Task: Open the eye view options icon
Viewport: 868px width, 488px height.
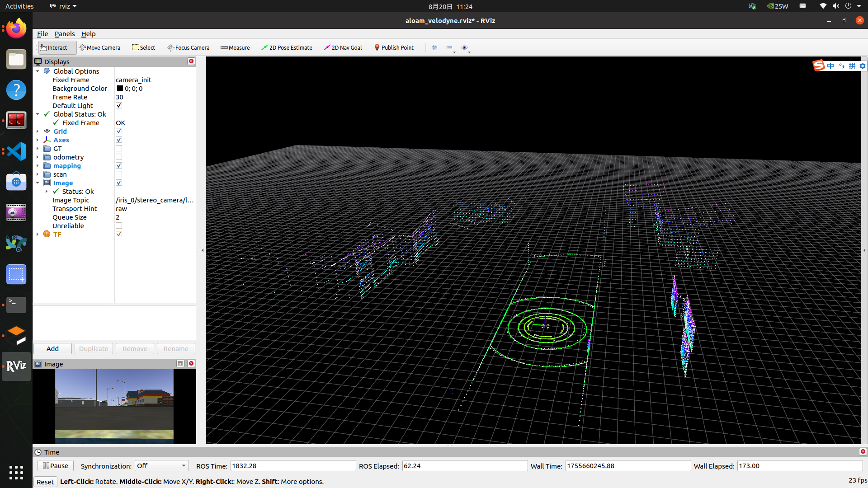Action: 464,47
